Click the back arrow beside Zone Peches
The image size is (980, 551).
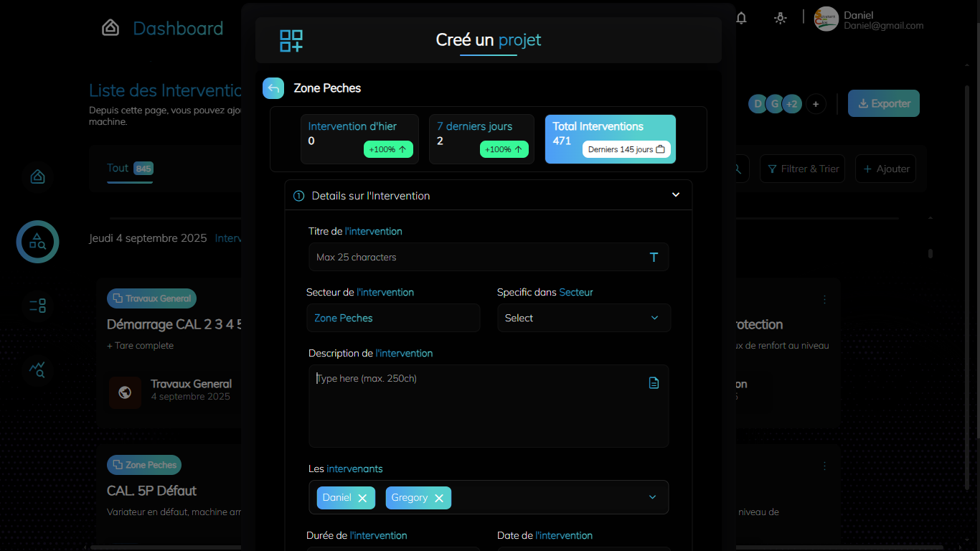click(x=273, y=88)
